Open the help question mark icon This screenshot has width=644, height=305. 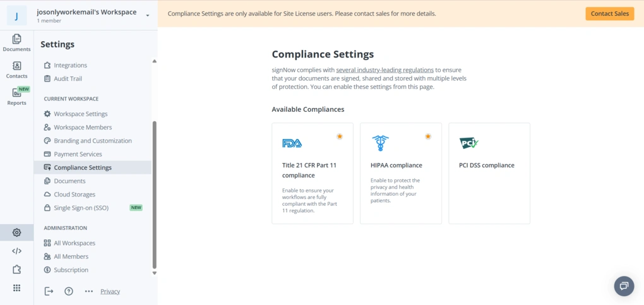pyautogui.click(x=69, y=292)
